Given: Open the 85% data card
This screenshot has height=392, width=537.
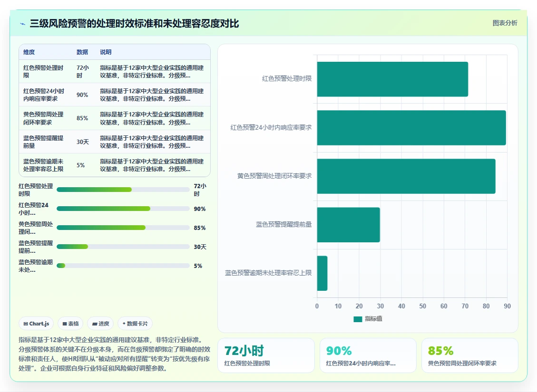Looking at the screenshot, I should click(469, 355).
